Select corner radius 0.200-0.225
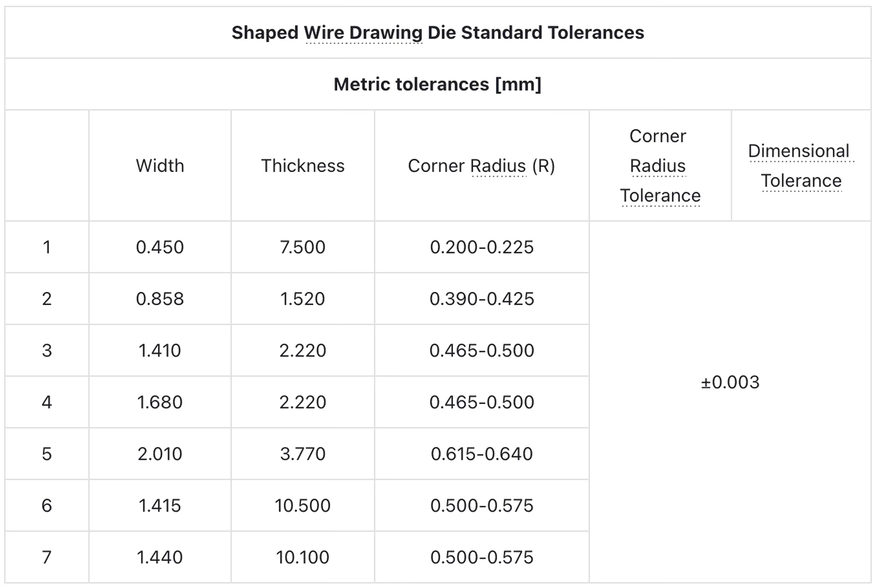 tap(482, 247)
